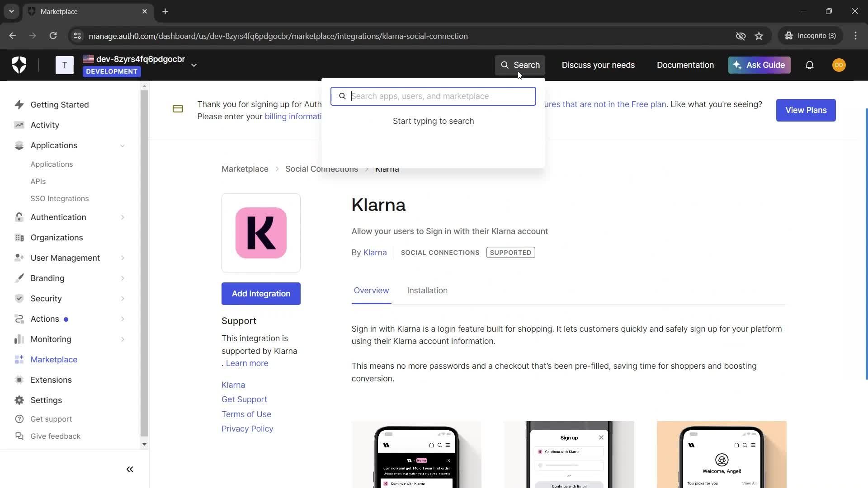
Task: Click the Getting Started lightning icon
Action: pos(19,105)
